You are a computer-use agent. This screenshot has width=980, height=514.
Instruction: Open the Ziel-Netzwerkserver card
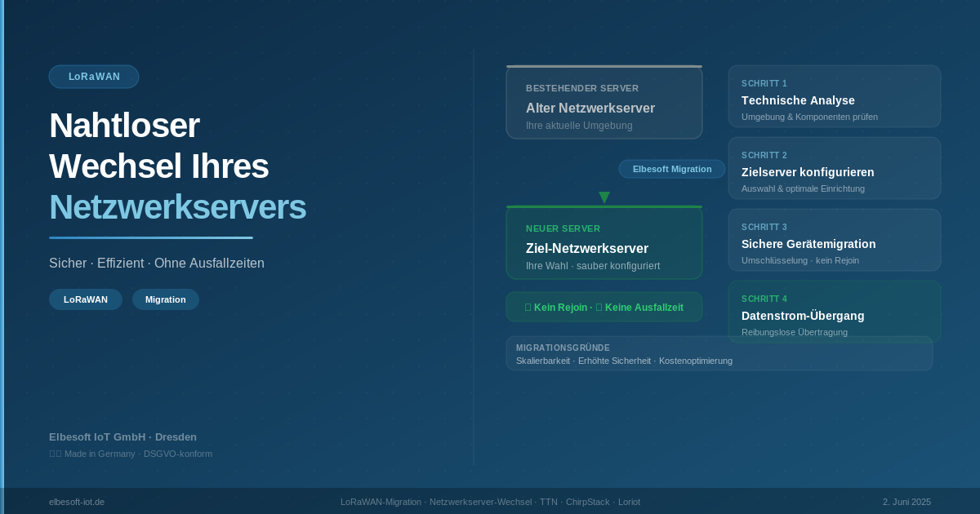click(x=604, y=243)
